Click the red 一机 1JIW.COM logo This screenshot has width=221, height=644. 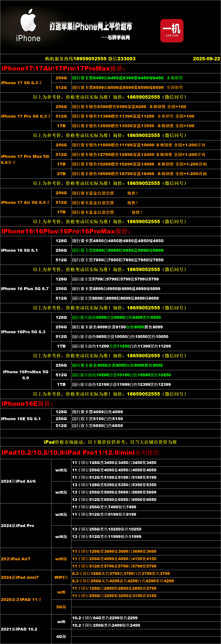pos(172,30)
